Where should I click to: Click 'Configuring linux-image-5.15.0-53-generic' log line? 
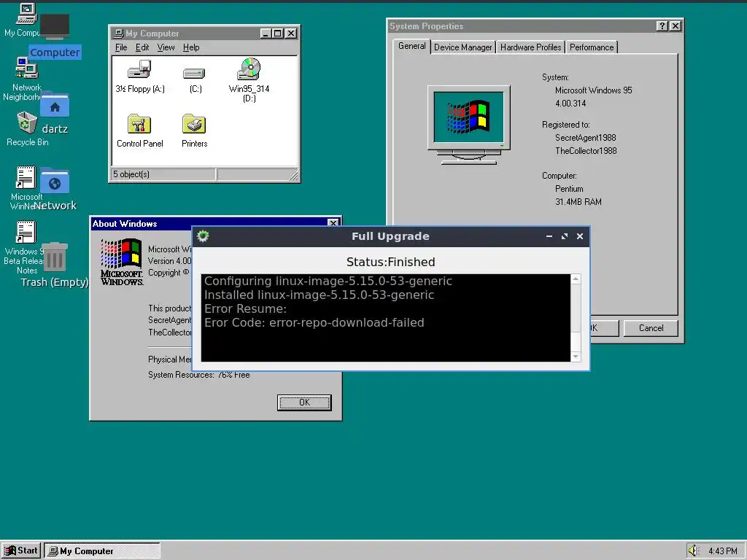(328, 281)
